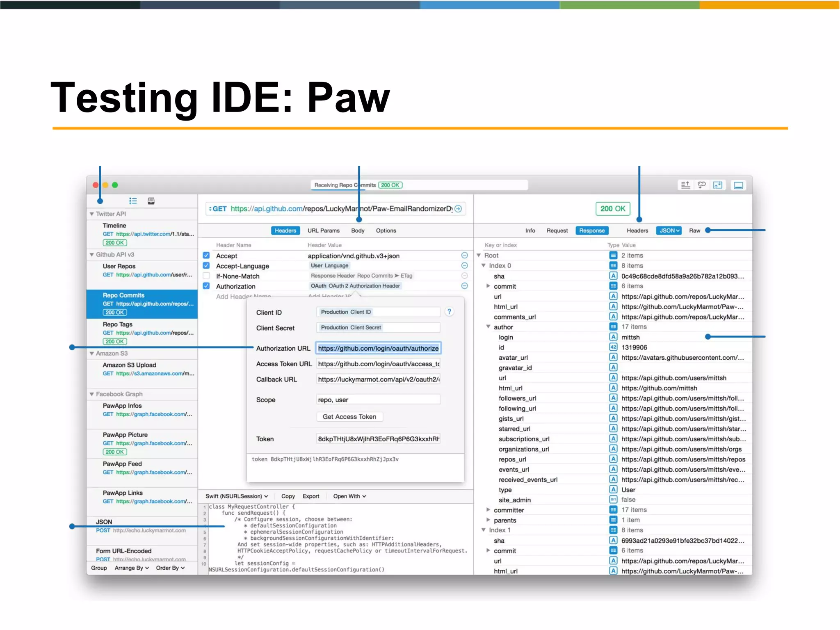
Task: Expand the parents node
Action: click(488, 520)
